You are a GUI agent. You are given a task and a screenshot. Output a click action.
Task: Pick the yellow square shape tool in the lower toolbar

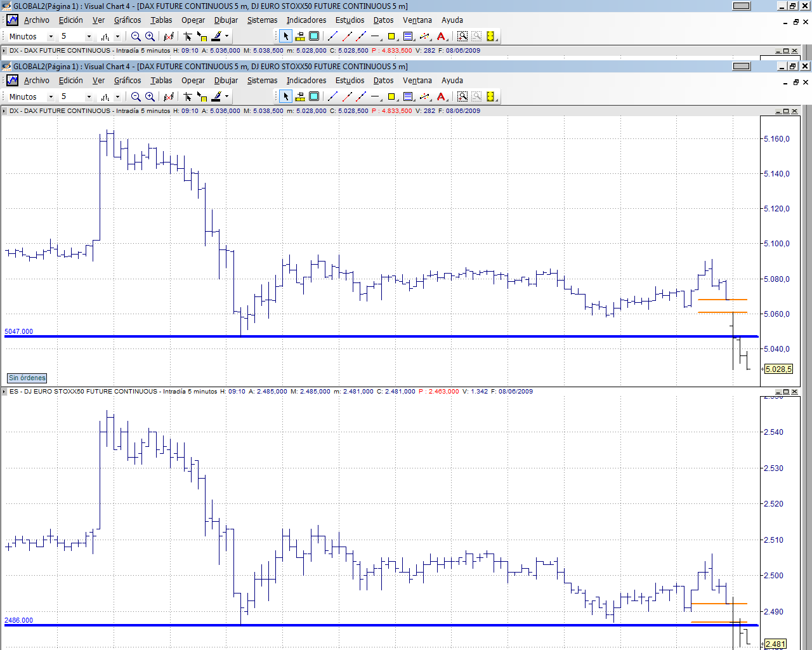[x=391, y=96]
